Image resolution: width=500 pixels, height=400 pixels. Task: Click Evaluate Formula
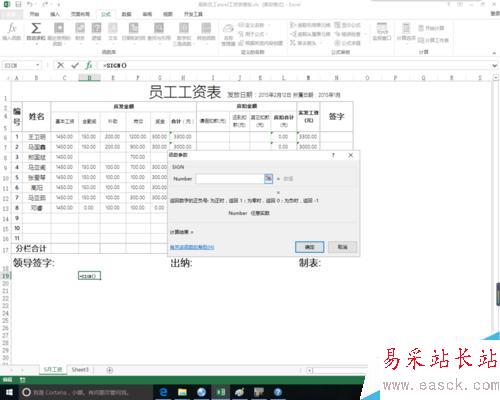click(x=348, y=43)
